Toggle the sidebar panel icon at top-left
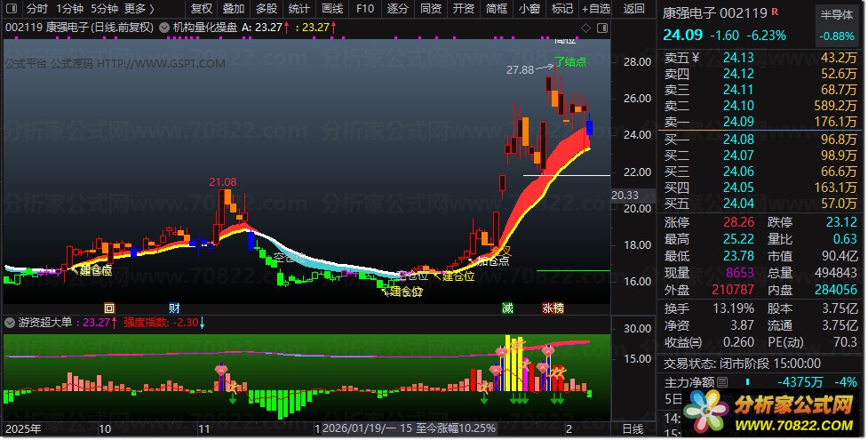The image size is (868, 440). (11, 8)
